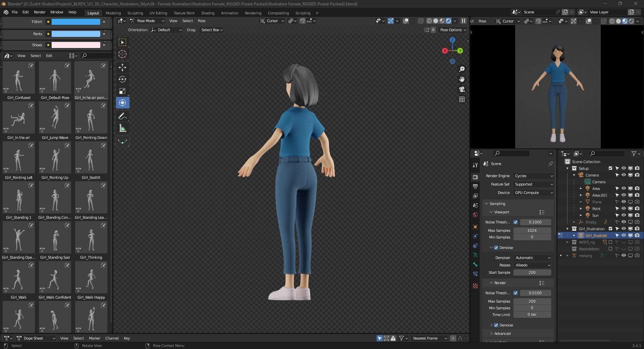Select the Move tool in the viewport toolbar
The image size is (644, 349).
click(x=122, y=67)
